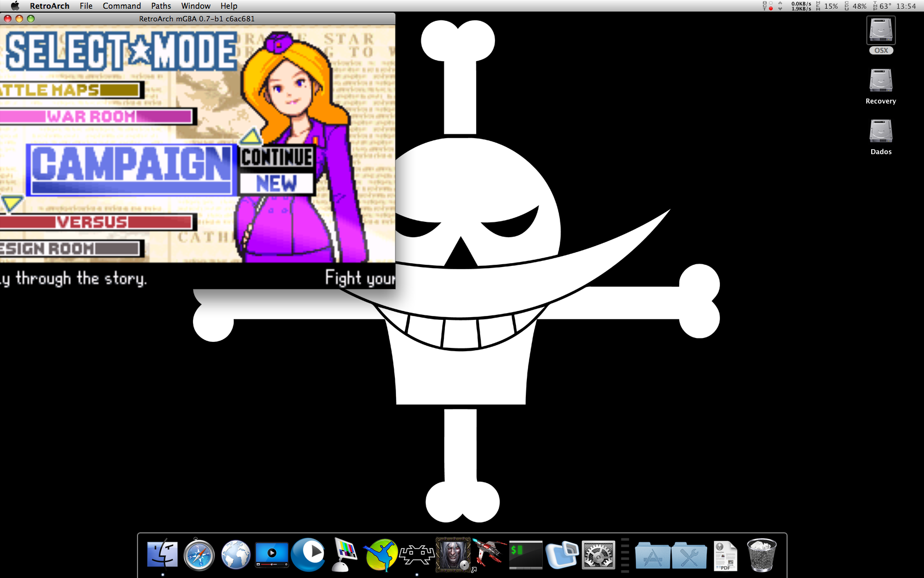Click the 13:54 clock in menu bar

(x=906, y=6)
